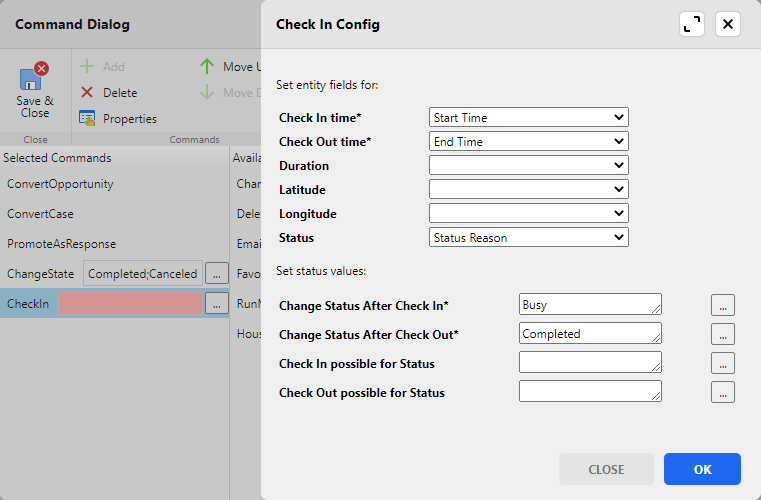Expand the Check Out time dropdown

528,142
